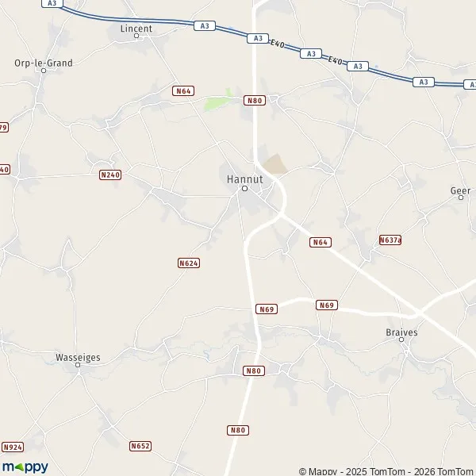
Task: Click the Geer town marker
Action: point(461,198)
